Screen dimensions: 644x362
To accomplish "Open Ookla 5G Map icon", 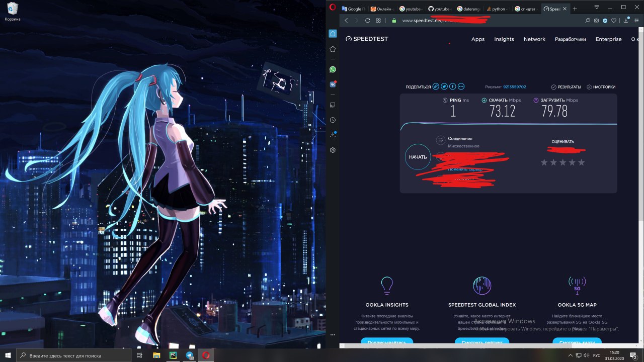I will pyautogui.click(x=577, y=286).
